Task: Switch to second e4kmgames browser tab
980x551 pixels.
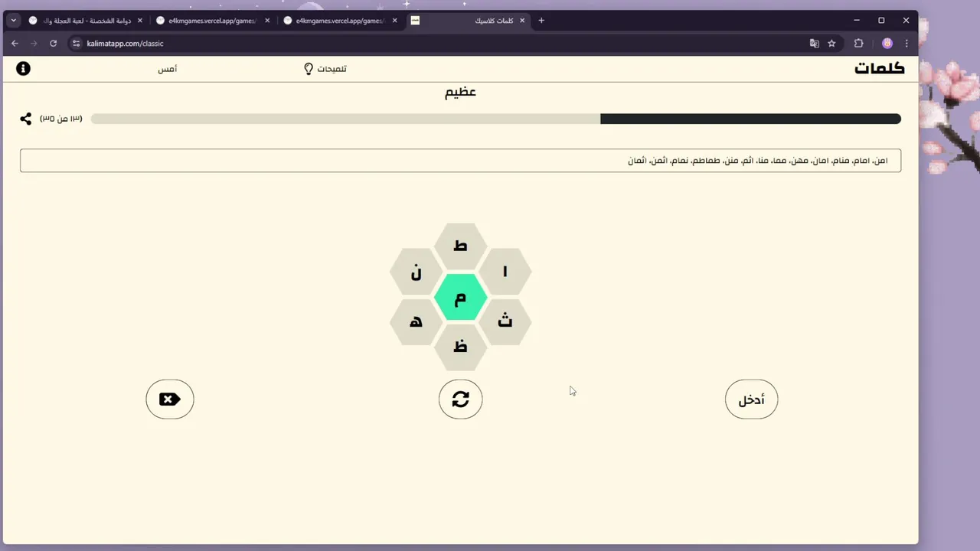Action: pos(211,21)
